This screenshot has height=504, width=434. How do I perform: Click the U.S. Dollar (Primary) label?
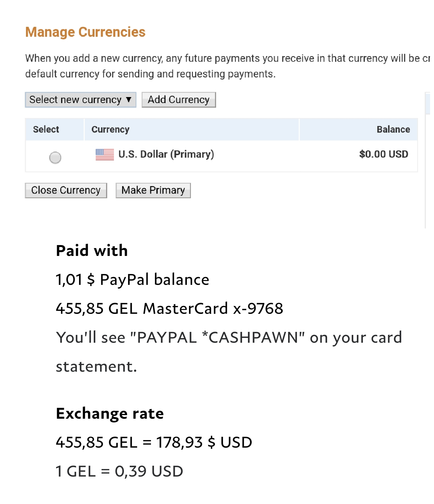coord(166,154)
